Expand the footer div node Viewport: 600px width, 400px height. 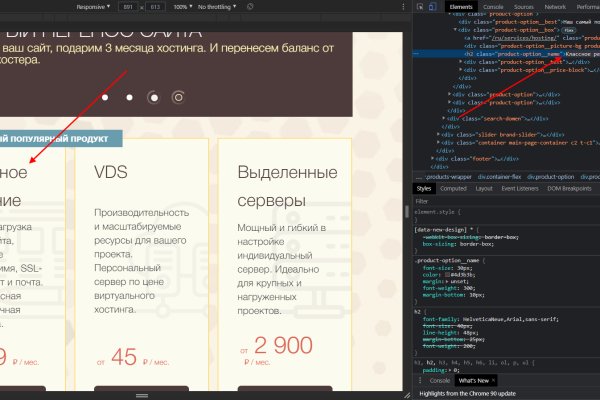[x=434, y=158]
